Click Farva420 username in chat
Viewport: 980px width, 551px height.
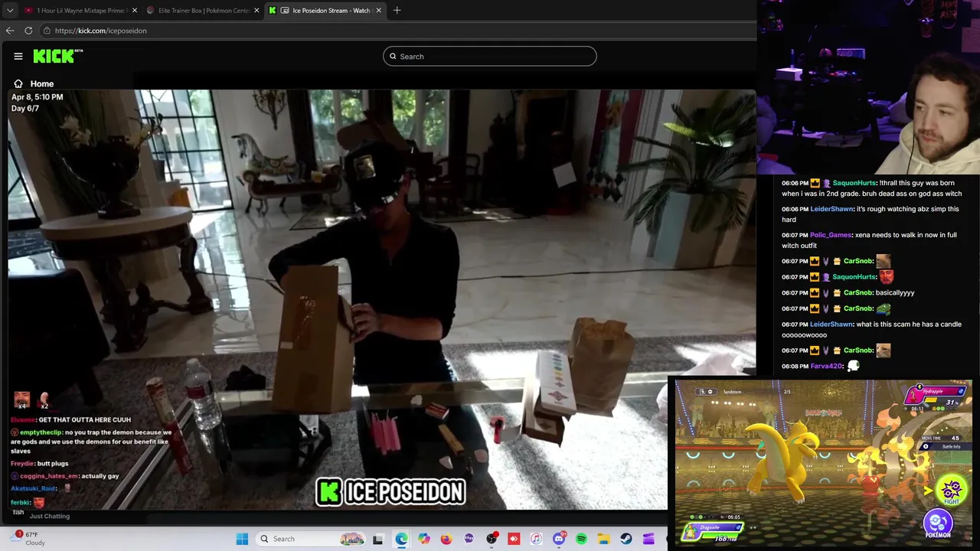(826, 366)
